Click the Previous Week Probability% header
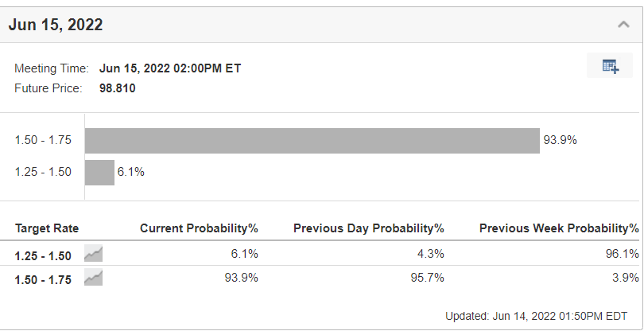 [559, 228]
